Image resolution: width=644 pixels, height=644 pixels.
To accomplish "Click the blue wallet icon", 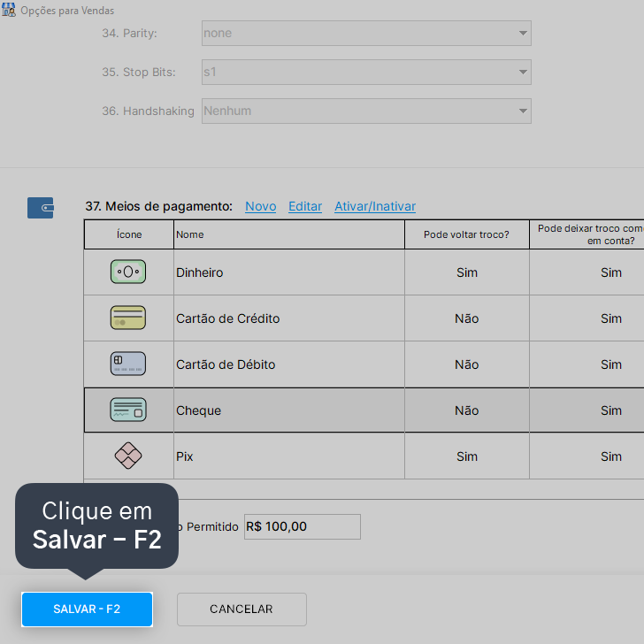I will point(41,208).
